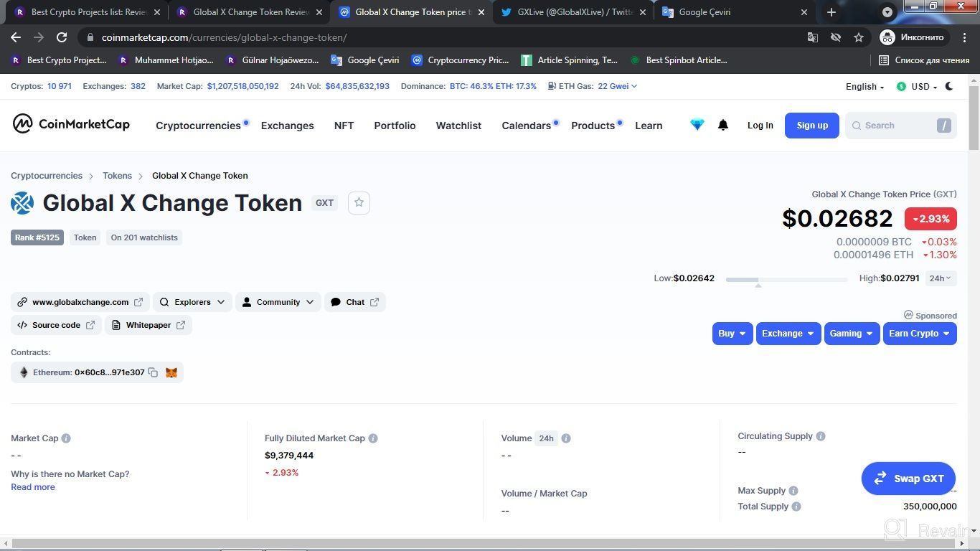The height and width of the screenshot is (551, 980).
Task: Open the Volume 24h period selector
Action: click(x=546, y=438)
